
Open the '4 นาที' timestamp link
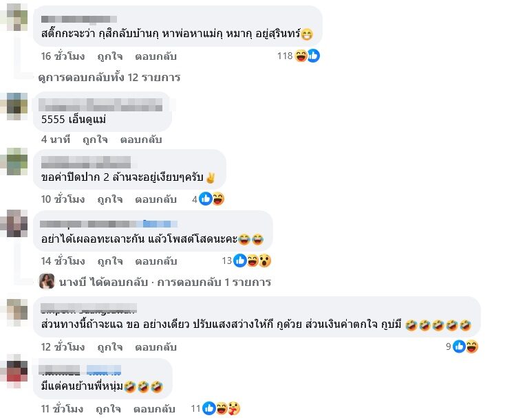(x=56, y=140)
